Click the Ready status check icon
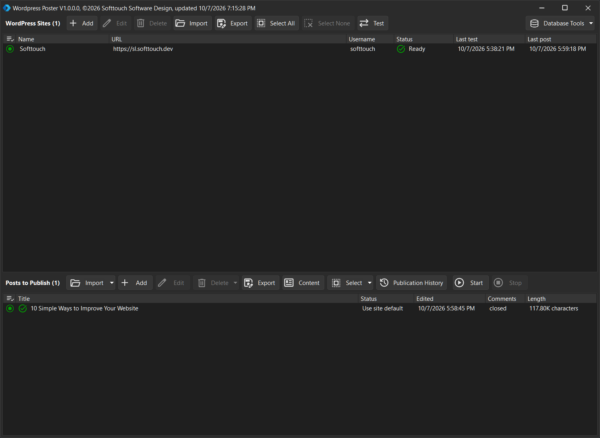Screen dimensions: 600x438 pyautogui.click(x=401, y=49)
